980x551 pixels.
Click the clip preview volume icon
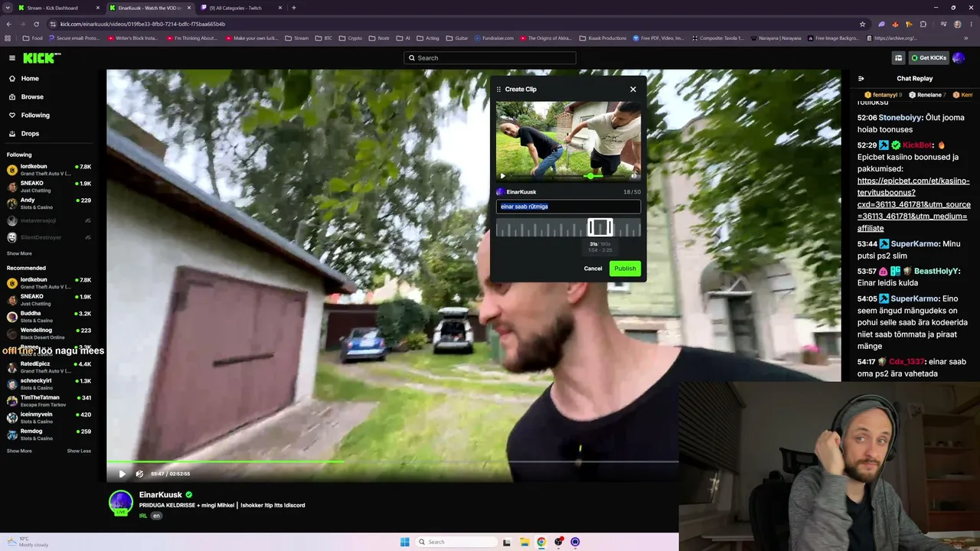coord(633,176)
